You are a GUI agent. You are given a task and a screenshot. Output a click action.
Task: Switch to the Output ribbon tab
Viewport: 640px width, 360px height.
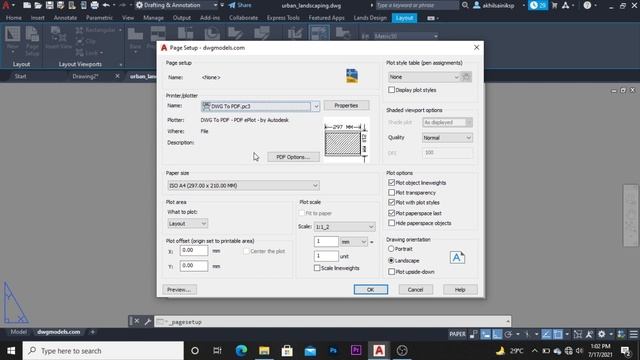182,18
